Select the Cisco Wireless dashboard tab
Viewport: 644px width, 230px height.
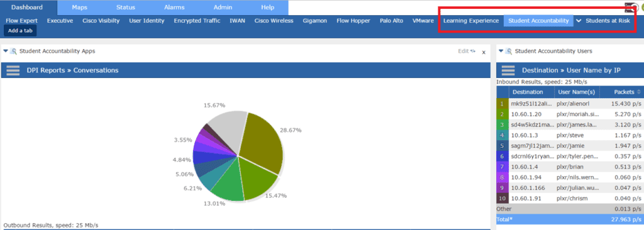[x=274, y=21]
